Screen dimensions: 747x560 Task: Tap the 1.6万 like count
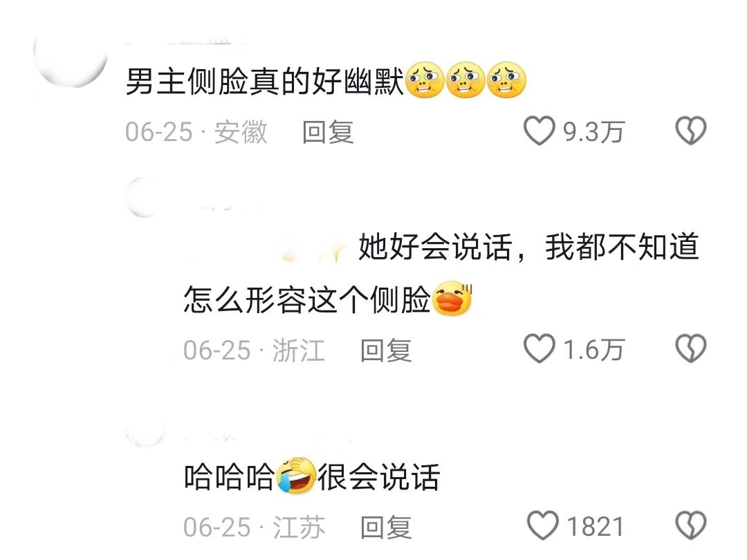click(x=593, y=350)
